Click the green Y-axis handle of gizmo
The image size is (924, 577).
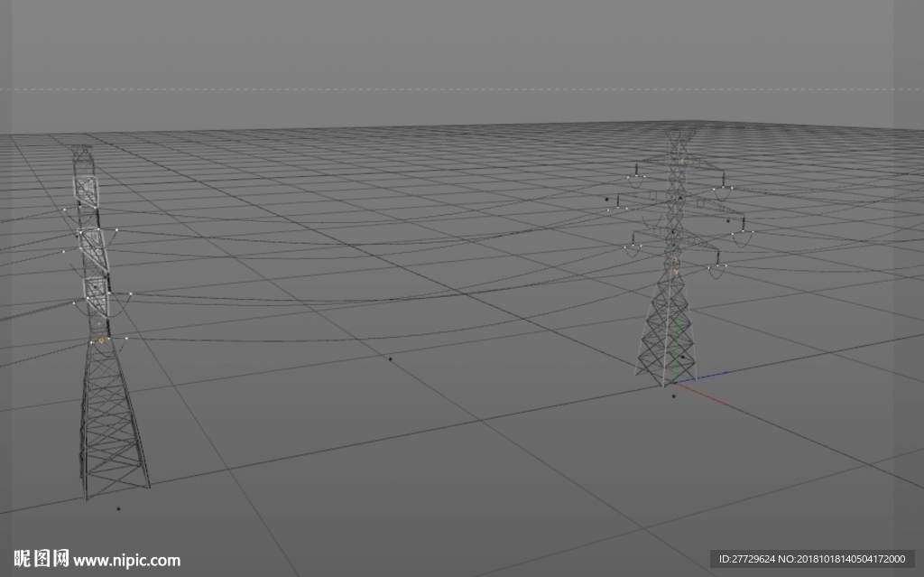679,347
